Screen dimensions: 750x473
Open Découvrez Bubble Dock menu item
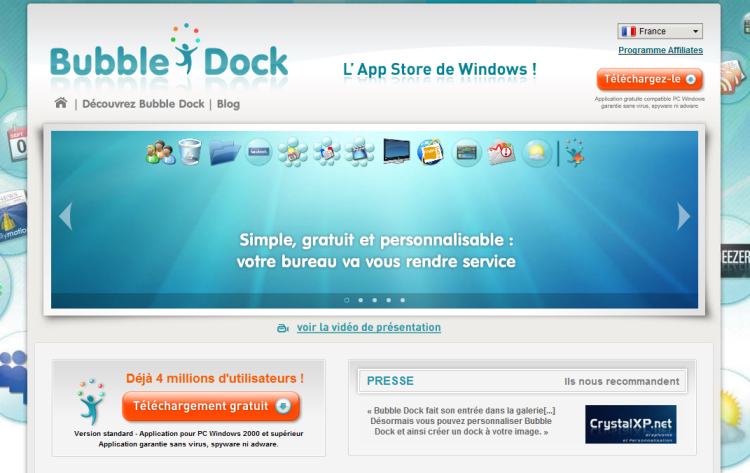point(143,104)
